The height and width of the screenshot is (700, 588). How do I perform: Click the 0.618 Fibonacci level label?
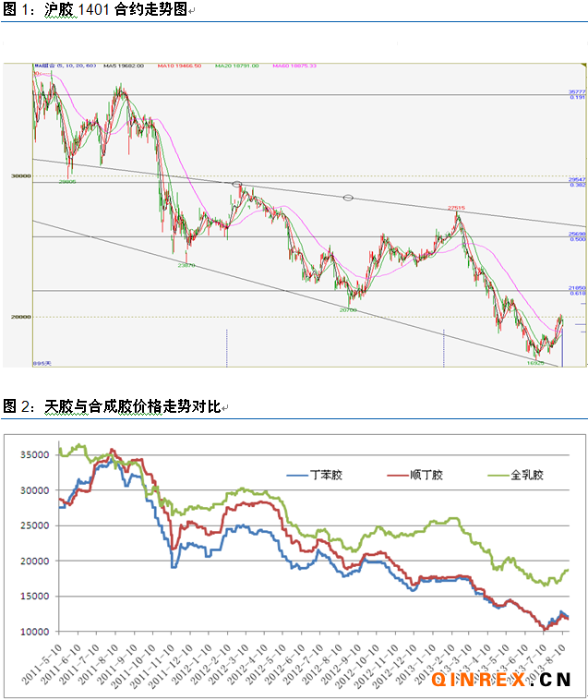pyautogui.click(x=578, y=293)
